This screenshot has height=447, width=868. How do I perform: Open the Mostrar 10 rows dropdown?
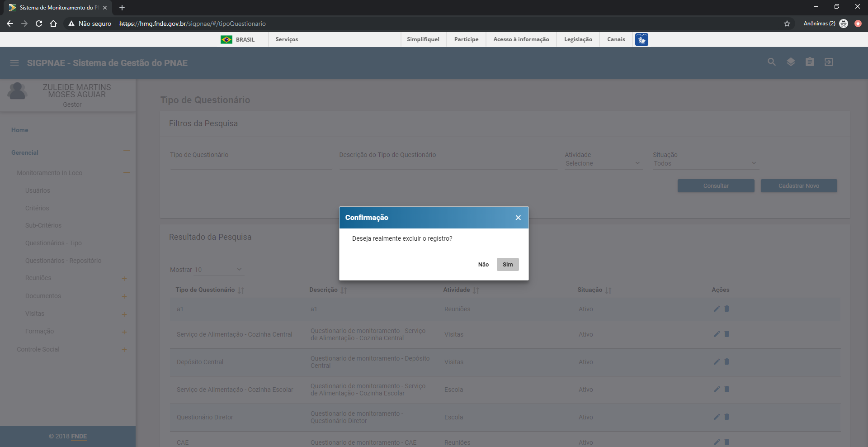(x=219, y=270)
